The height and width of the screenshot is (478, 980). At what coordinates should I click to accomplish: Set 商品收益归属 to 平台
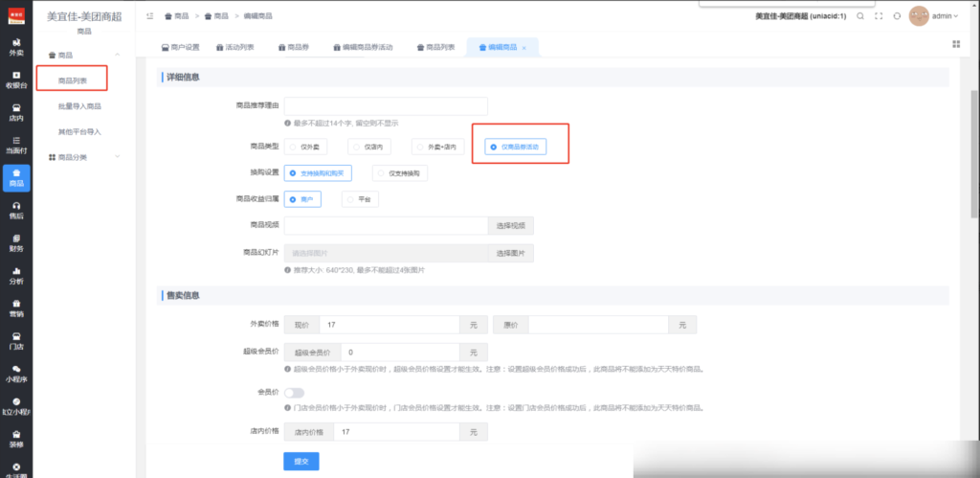coord(360,199)
